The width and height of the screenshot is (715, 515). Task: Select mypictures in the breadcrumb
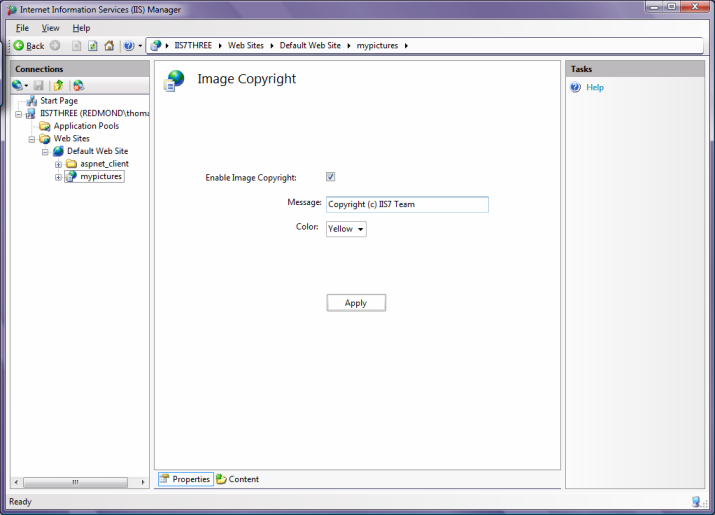pos(377,45)
